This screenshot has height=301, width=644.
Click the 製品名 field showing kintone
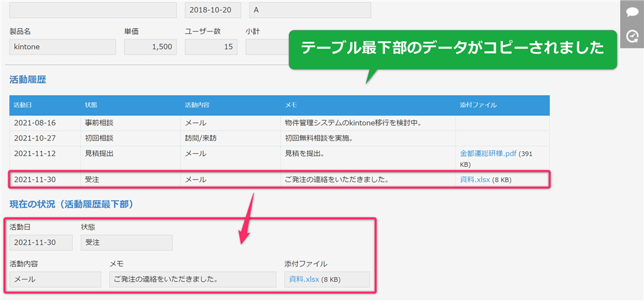[x=62, y=47]
